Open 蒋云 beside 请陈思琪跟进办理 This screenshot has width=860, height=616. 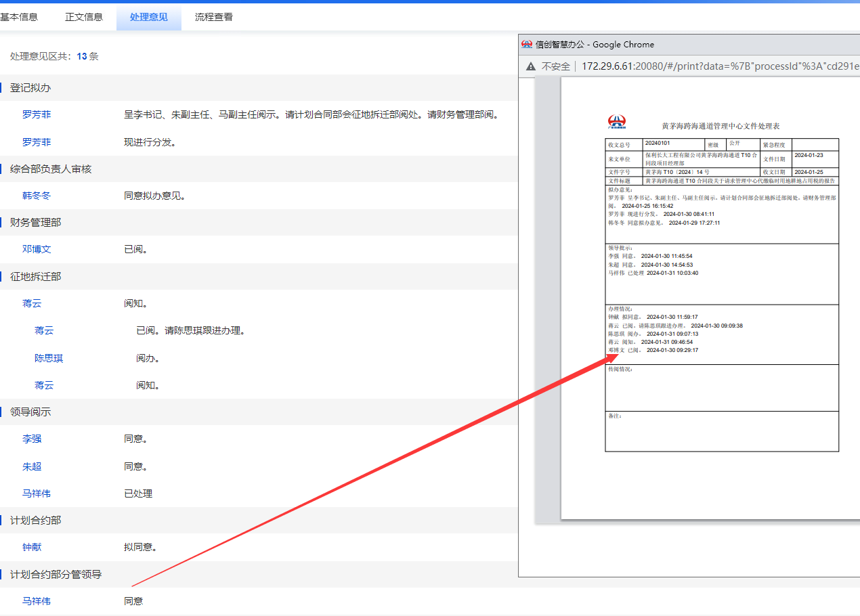coord(44,331)
